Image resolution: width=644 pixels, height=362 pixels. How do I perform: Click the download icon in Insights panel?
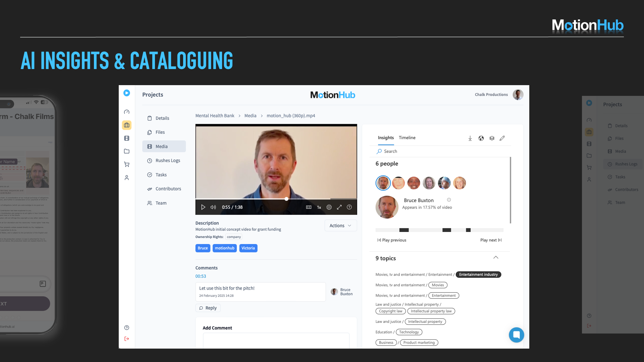[x=470, y=138]
